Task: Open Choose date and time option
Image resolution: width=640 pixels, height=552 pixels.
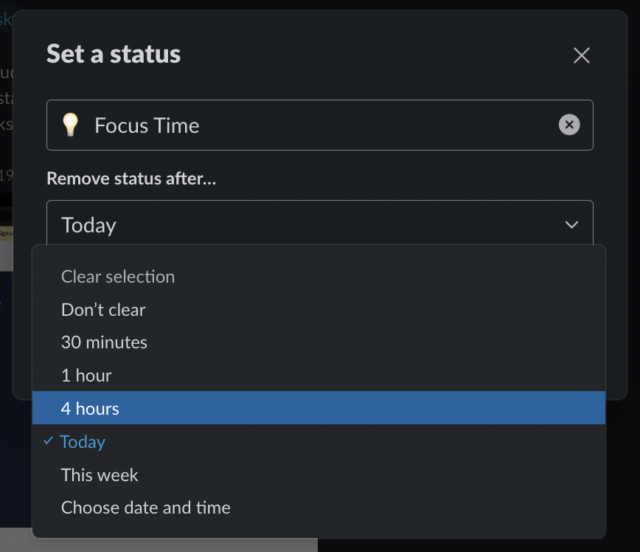Action: click(145, 507)
